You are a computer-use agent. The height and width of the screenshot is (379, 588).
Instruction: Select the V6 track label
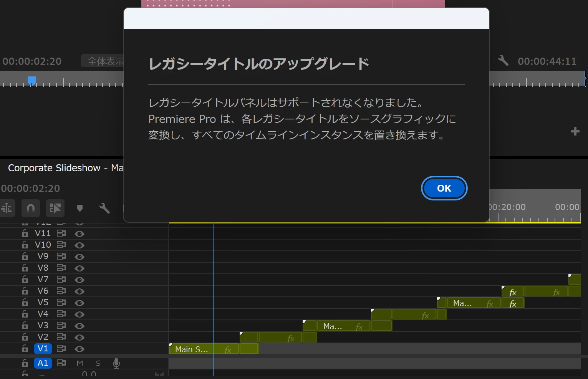point(43,291)
